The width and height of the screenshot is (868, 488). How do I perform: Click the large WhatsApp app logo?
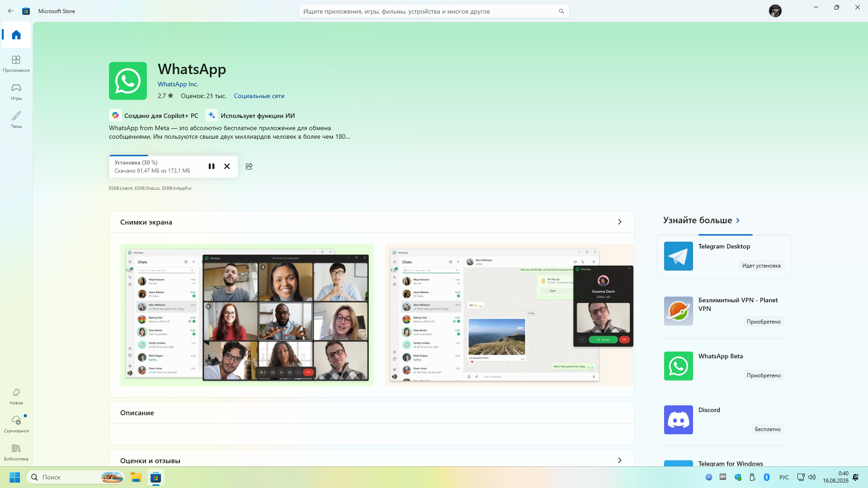[x=128, y=81]
